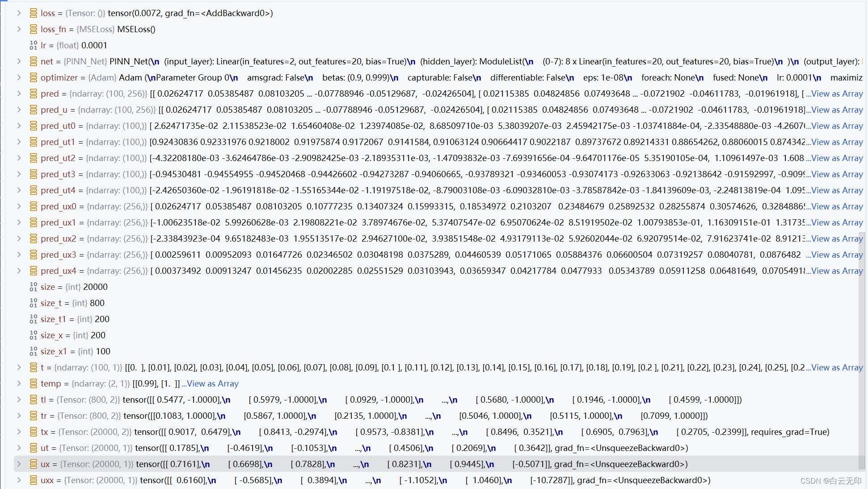Expand the loss_fn variable node

point(19,29)
